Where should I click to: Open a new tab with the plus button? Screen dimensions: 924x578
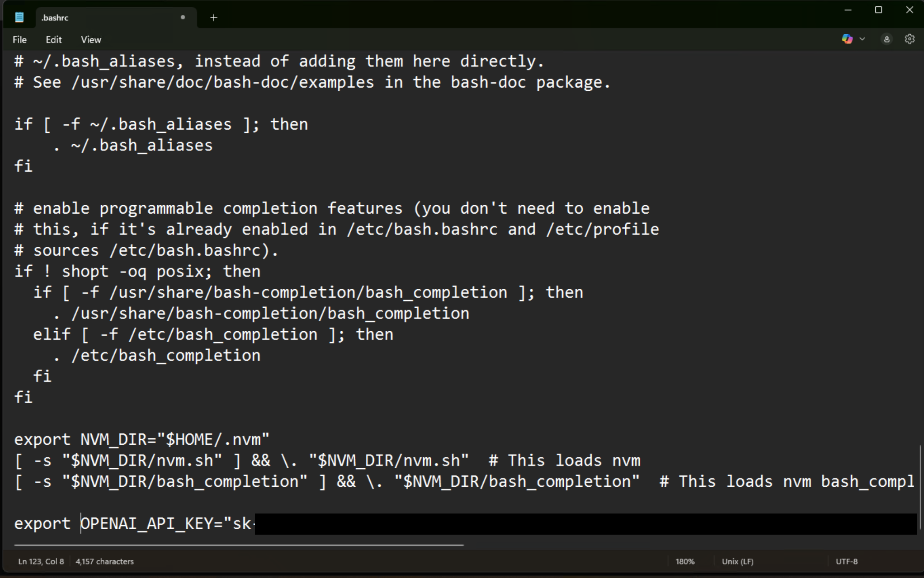click(213, 18)
